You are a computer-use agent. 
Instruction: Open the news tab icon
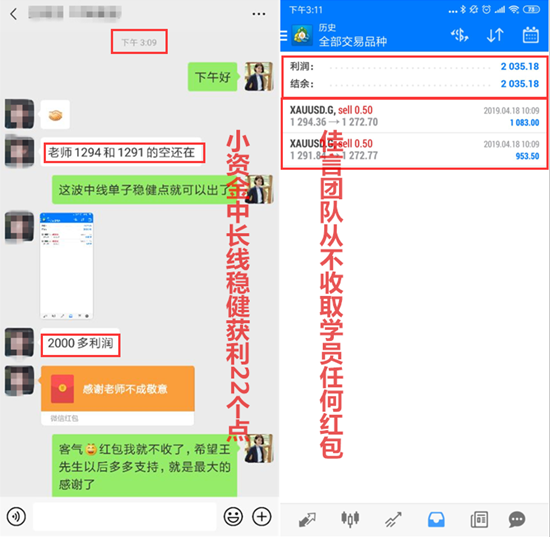coord(479,519)
